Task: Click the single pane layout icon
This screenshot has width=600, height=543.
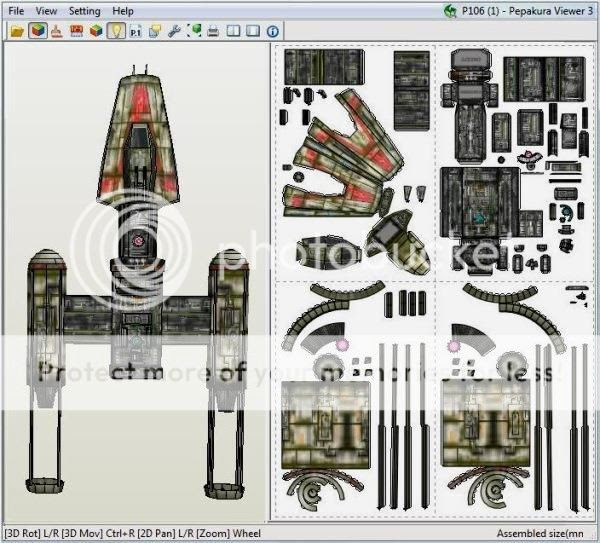Action: (253, 31)
